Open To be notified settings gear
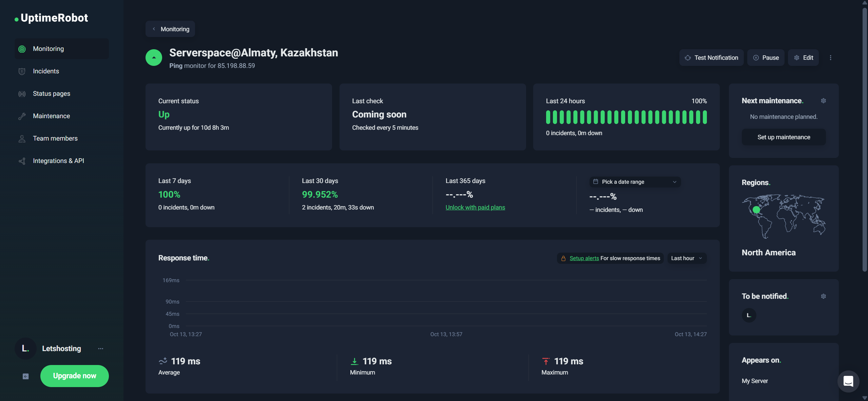Viewport: 868px width, 401px height. coord(823,296)
